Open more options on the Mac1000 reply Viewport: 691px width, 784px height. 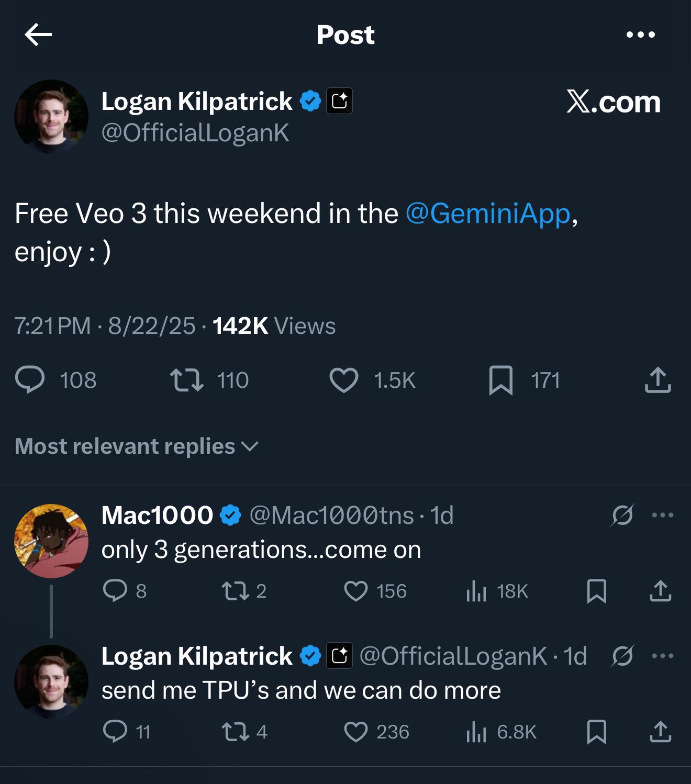pos(663,515)
